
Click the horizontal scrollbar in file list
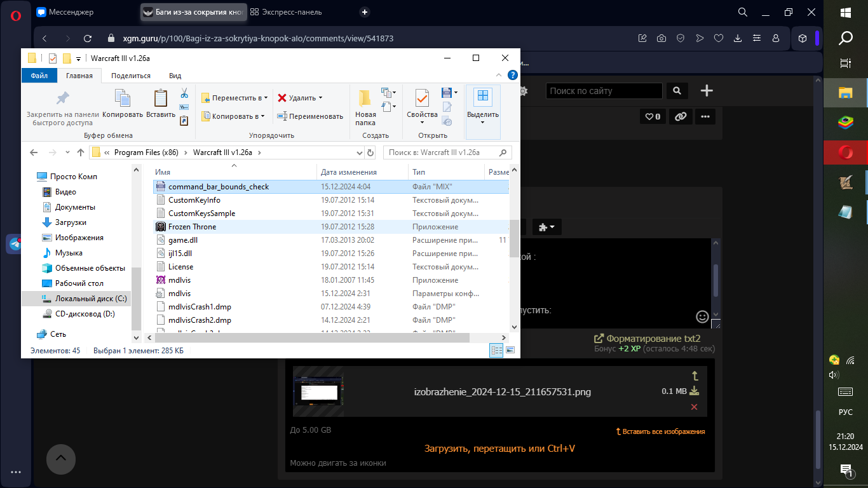click(311, 338)
